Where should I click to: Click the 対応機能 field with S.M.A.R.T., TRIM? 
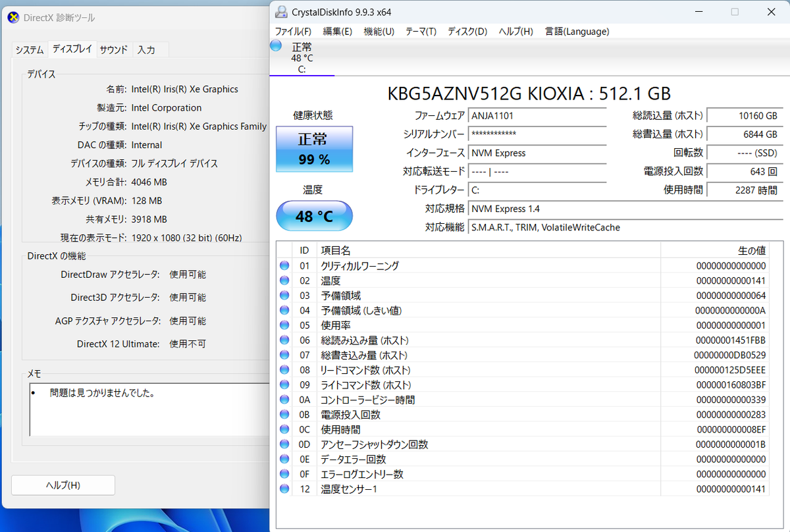pos(625,227)
